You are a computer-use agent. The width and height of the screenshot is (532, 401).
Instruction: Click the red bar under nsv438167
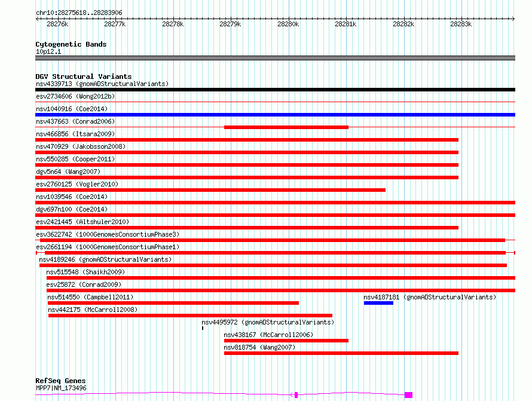[286, 341]
